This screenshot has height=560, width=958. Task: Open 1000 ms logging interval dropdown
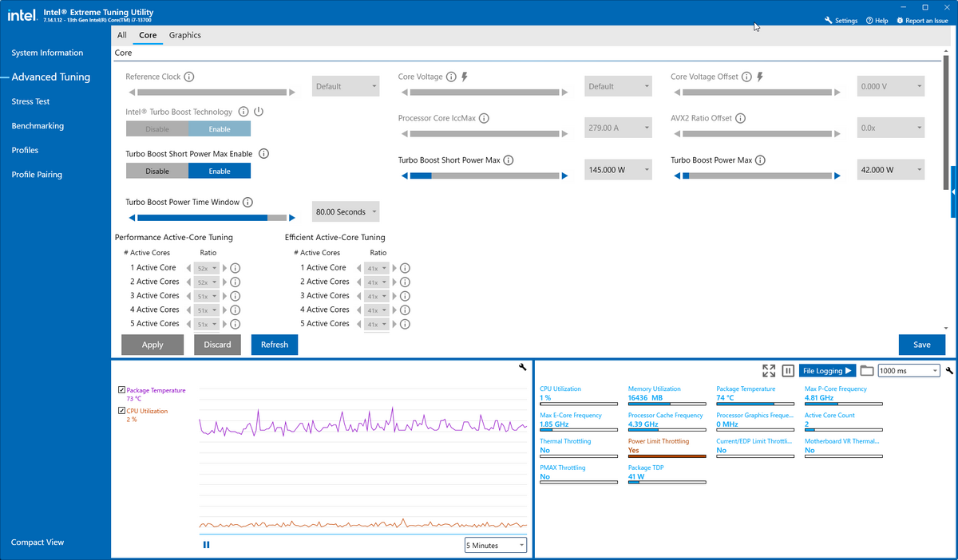click(909, 371)
